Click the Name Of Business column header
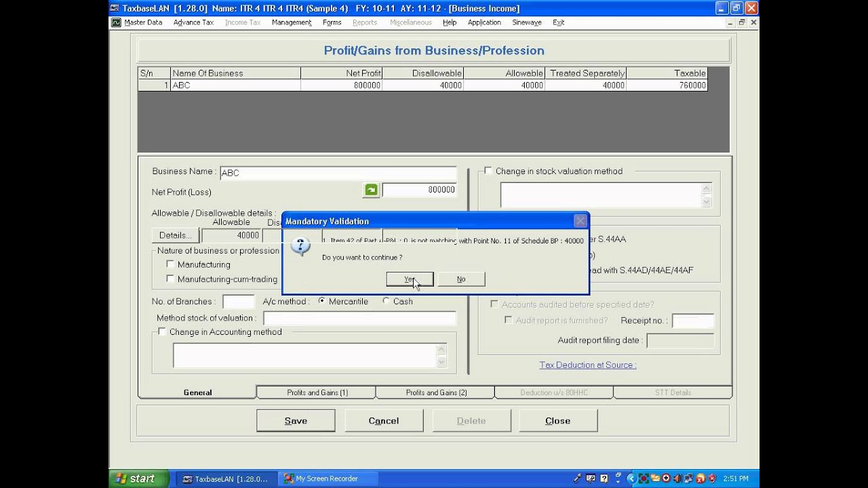 [x=235, y=73]
